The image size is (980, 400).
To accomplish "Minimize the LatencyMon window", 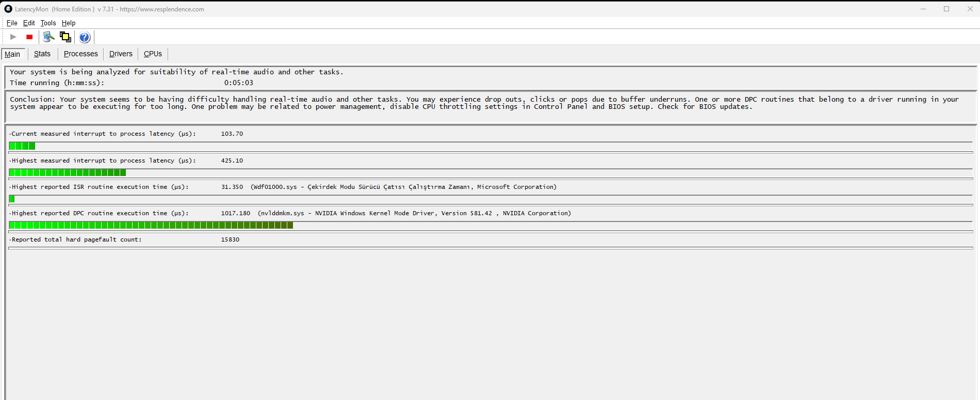I will click(923, 9).
